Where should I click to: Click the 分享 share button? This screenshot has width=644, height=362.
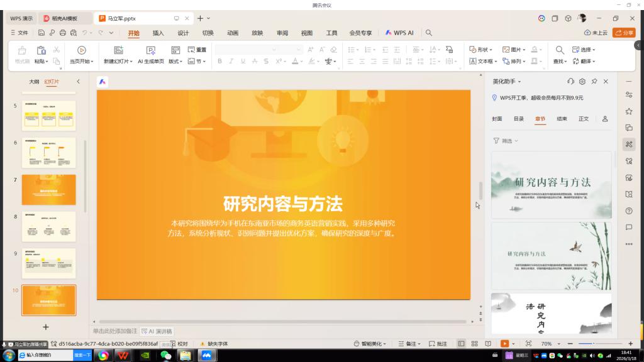coord(624,33)
